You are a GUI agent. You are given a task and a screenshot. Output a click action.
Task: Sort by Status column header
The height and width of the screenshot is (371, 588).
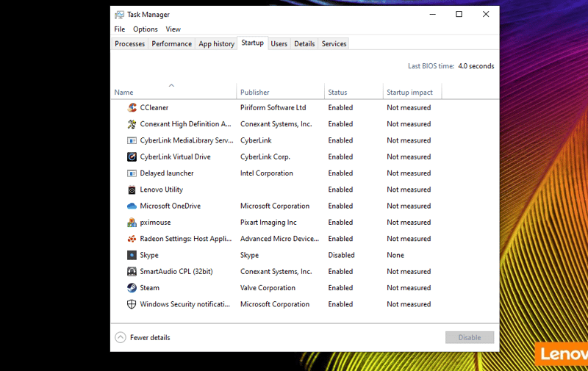click(x=337, y=93)
